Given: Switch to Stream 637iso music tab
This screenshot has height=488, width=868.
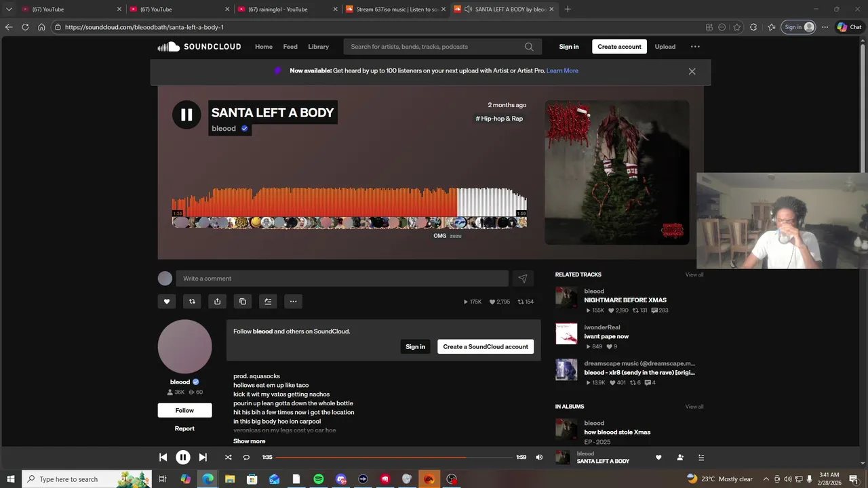Looking at the screenshot, I should point(396,9).
